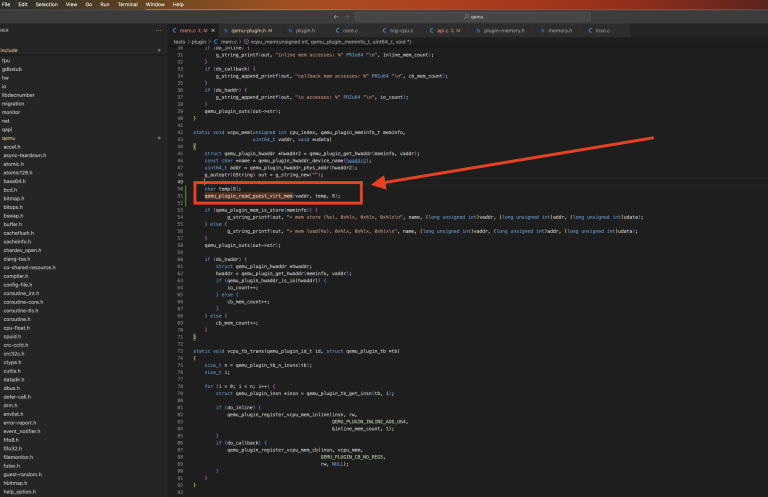Expand the hw folder
Image resolution: width=768 pixels, height=497 pixels.
tap(5, 78)
